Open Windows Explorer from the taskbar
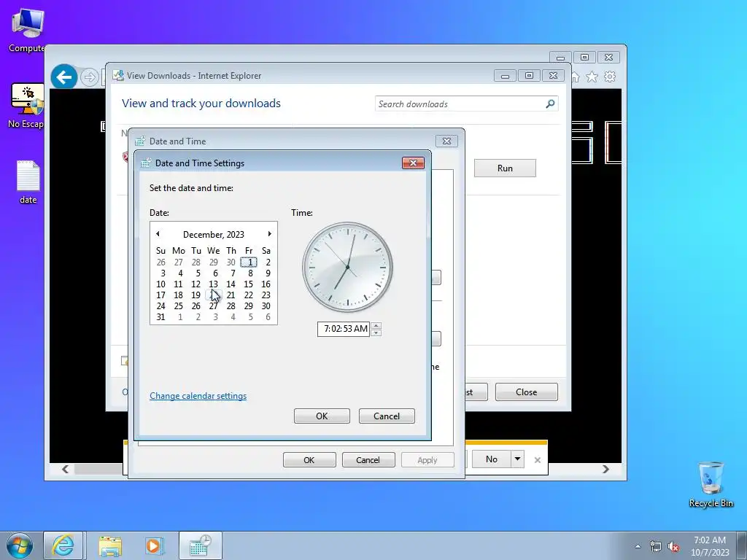Screen dimensions: 747x560 point(110,545)
